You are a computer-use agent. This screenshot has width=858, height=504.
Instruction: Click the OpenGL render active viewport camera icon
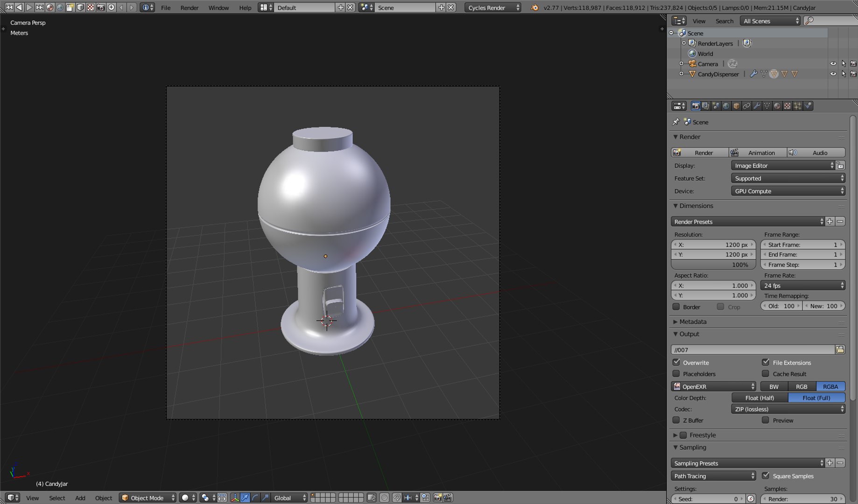pos(437,498)
